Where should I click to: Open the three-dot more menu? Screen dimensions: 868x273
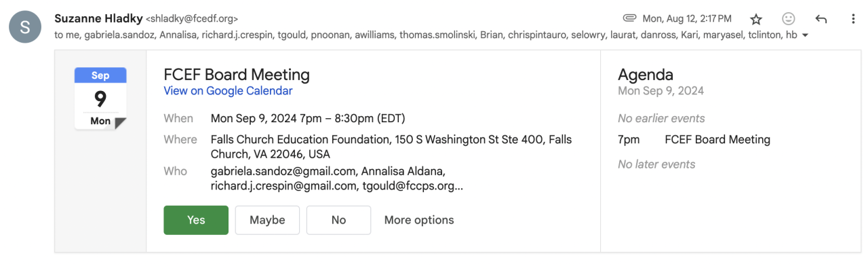pyautogui.click(x=853, y=19)
